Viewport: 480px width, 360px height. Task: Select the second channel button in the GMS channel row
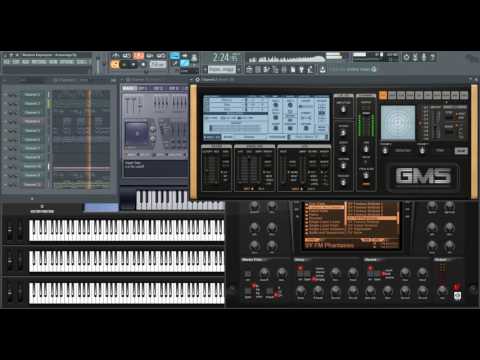coord(392,96)
